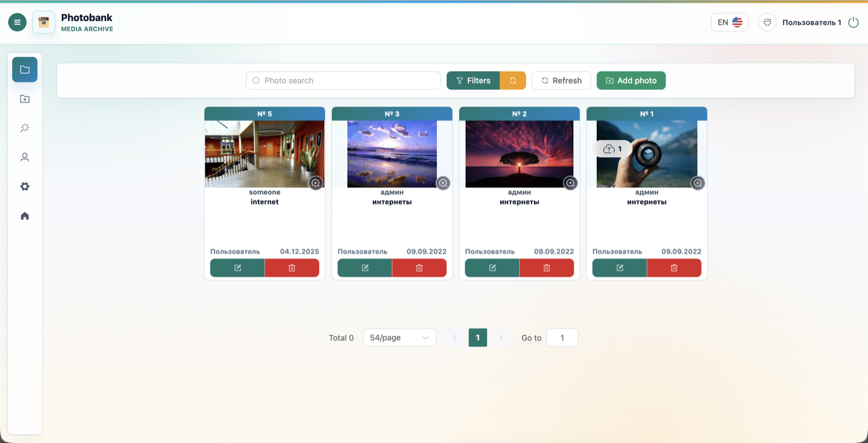Open the Filters button
This screenshot has height=443, width=868.
tap(473, 81)
